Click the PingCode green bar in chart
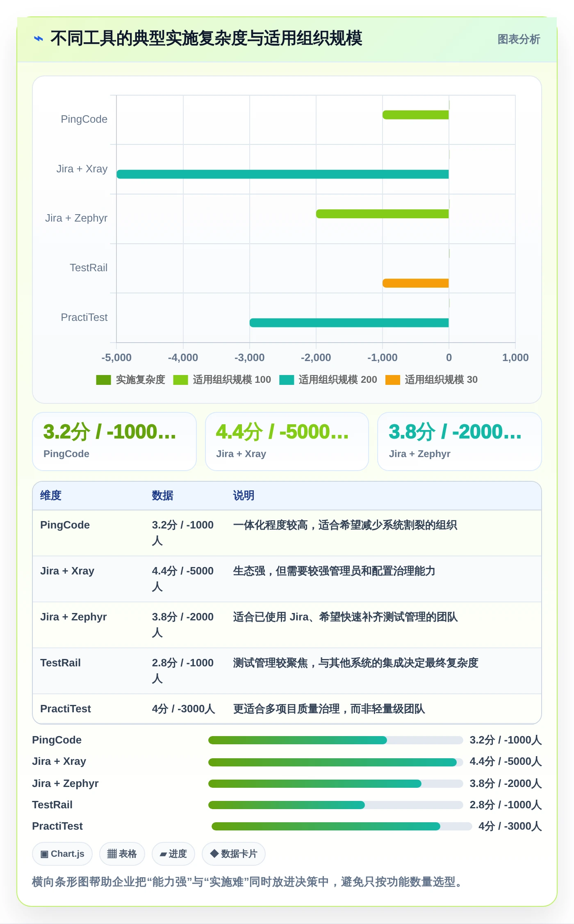Screen dimensions: 574x924 tap(415, 115)
